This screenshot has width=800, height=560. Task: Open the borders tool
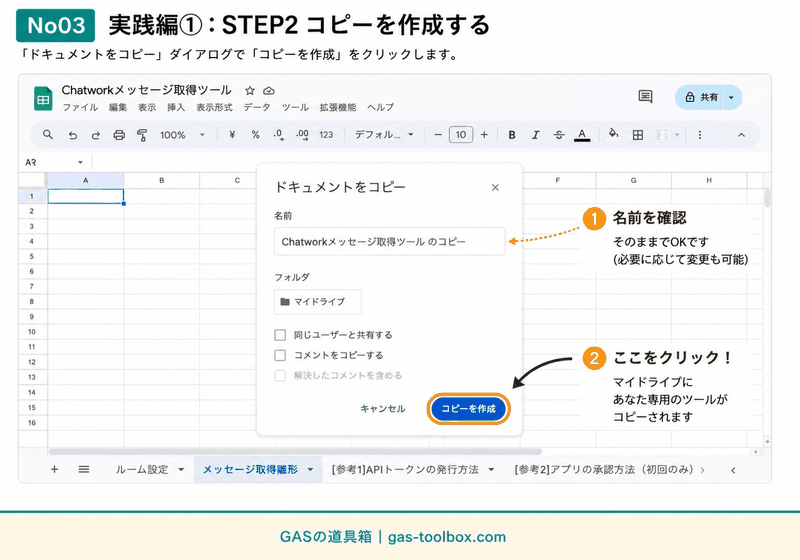pyautogui.click(x=638, y=135)
